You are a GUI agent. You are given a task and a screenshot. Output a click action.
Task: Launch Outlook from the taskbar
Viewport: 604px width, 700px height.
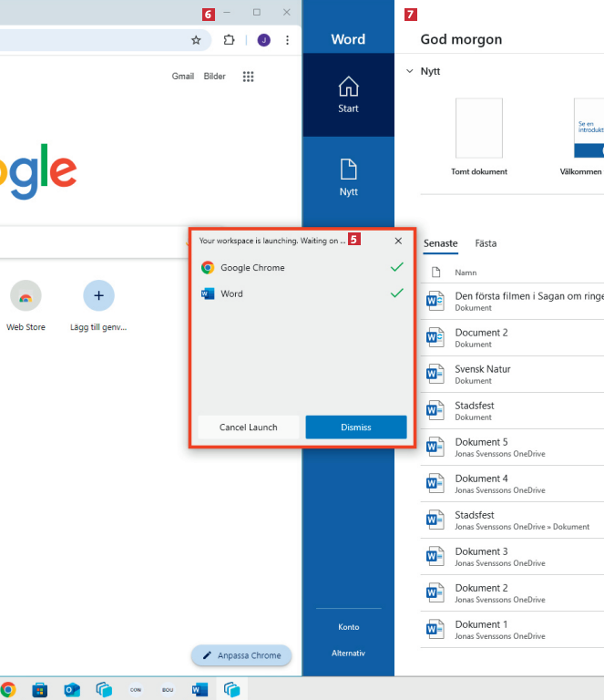click(72, 690)
